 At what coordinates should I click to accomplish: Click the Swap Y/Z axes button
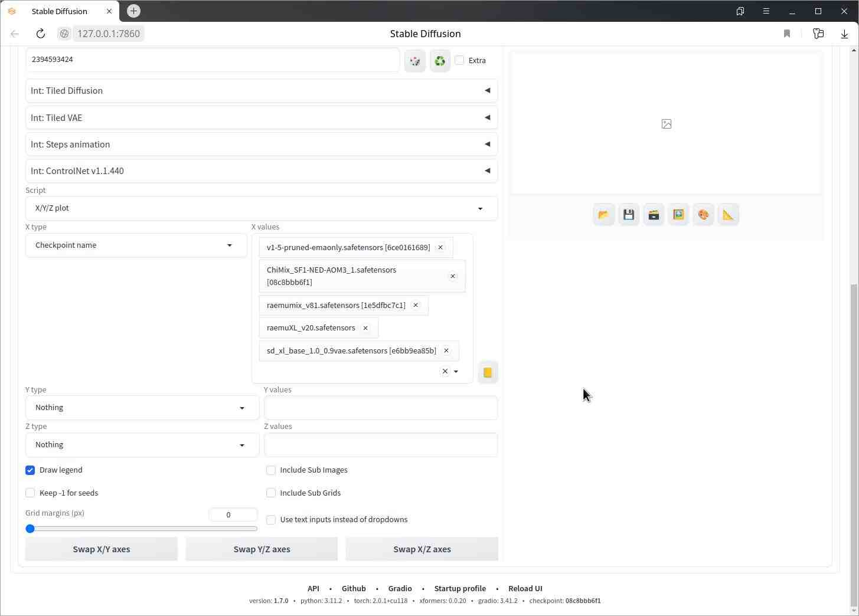coord(262,549)
